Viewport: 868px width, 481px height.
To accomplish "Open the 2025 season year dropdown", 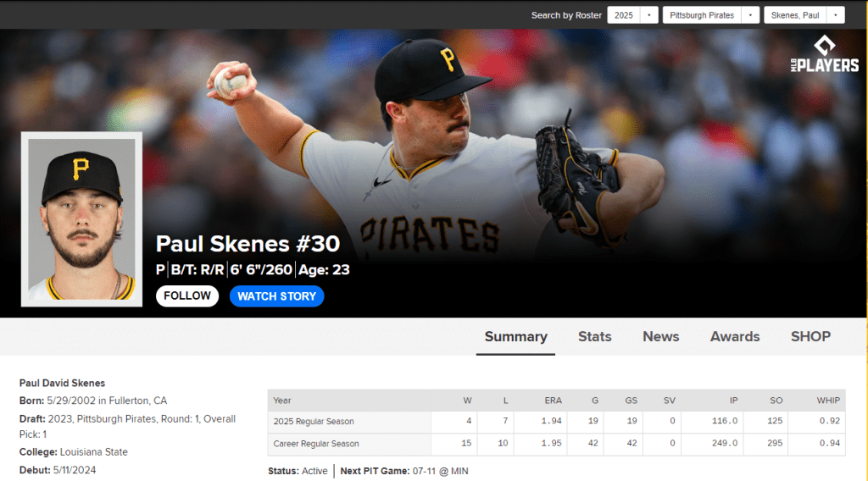I will tap(632, 15).
